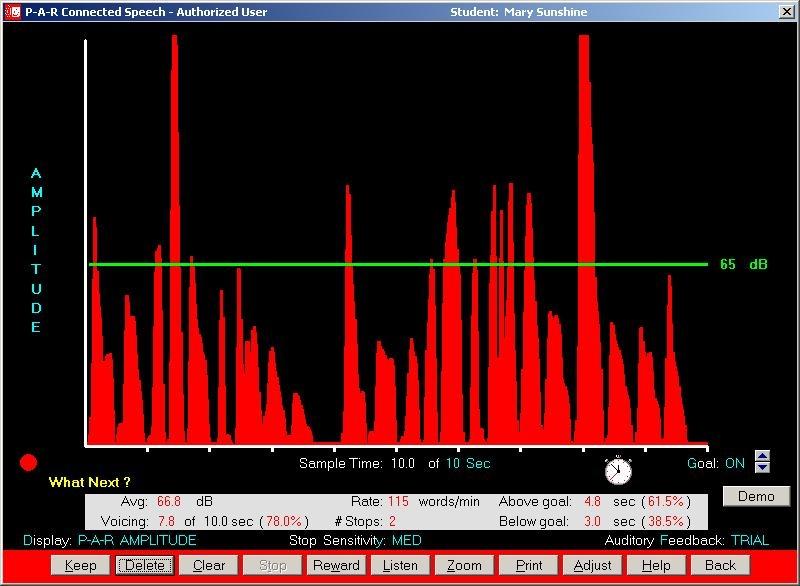Go Back to the previous screen
Viewport: 800px width, 586px height.
click(720, 565)
